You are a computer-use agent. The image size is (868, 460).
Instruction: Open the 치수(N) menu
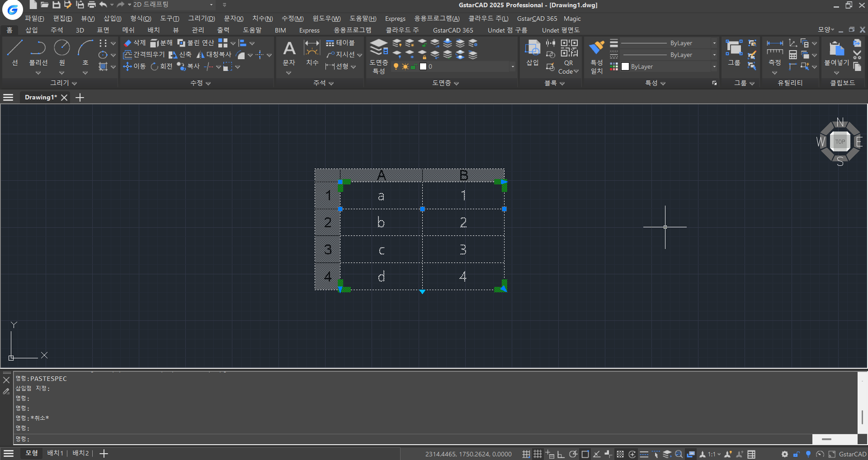[x=262, y=19]
